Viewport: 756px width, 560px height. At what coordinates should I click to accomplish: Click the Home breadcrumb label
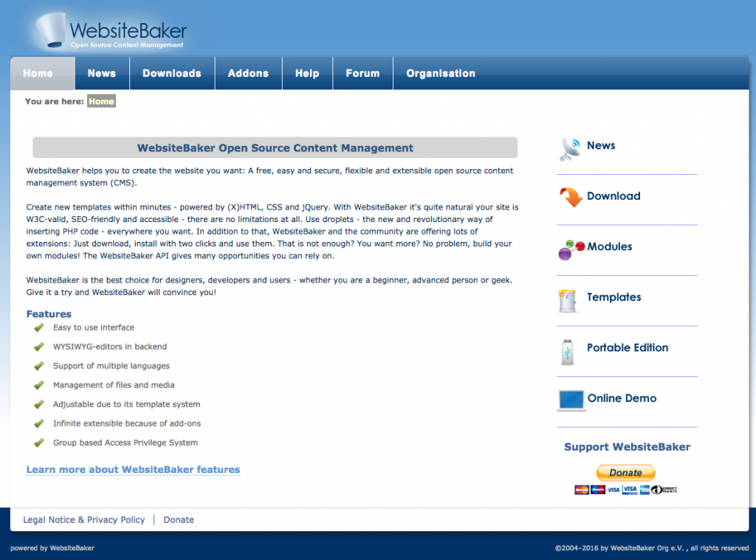[101, 101]
